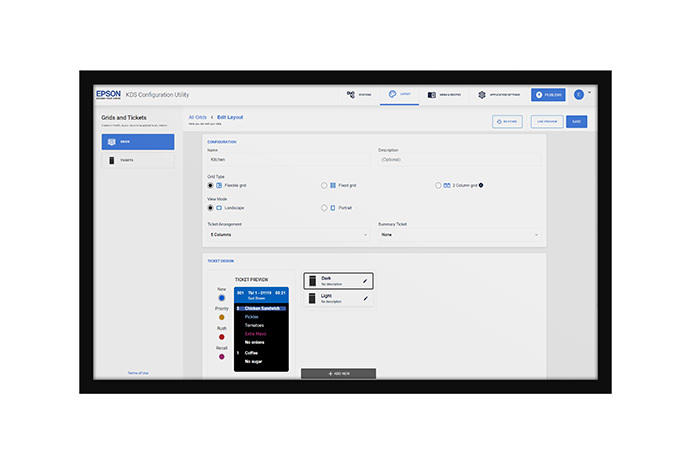Expand the Ticket Arrangement dropdown
Image resolution: width=690 pixels, height=460 pixels.
[x=288, y=234]
